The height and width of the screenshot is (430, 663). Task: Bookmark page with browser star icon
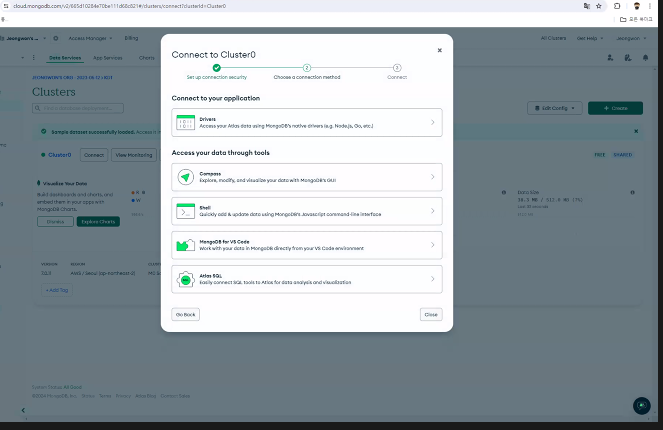599,6
